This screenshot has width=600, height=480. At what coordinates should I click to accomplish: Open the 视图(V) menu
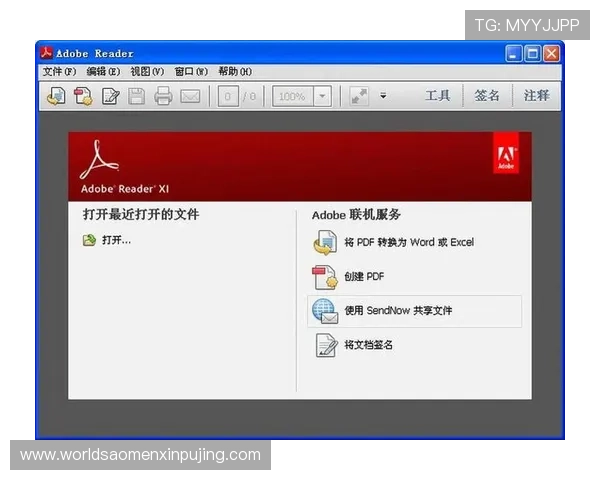point(147,72)
